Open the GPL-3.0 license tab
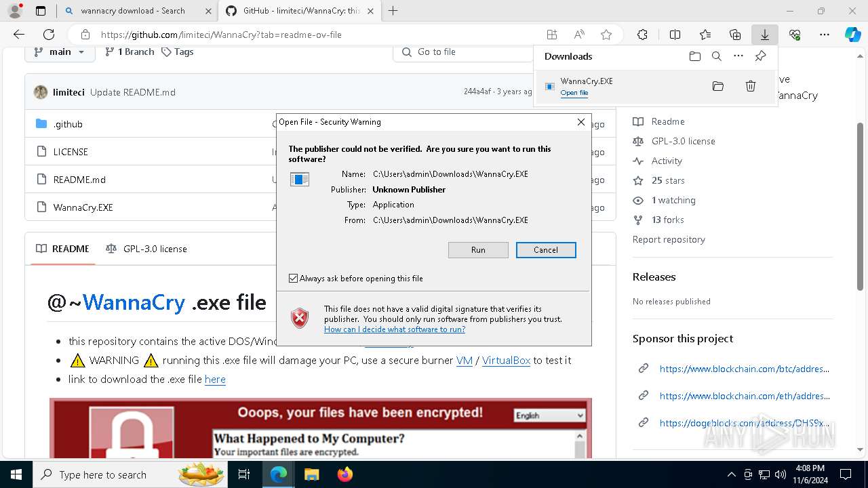 [x=146, y=249]
